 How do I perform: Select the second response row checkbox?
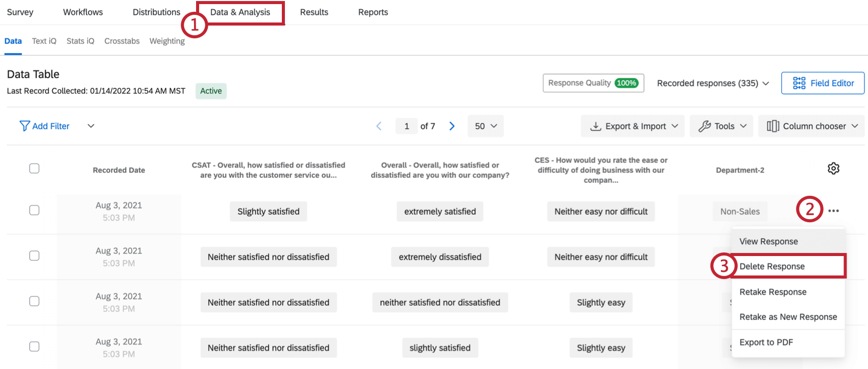34,256
